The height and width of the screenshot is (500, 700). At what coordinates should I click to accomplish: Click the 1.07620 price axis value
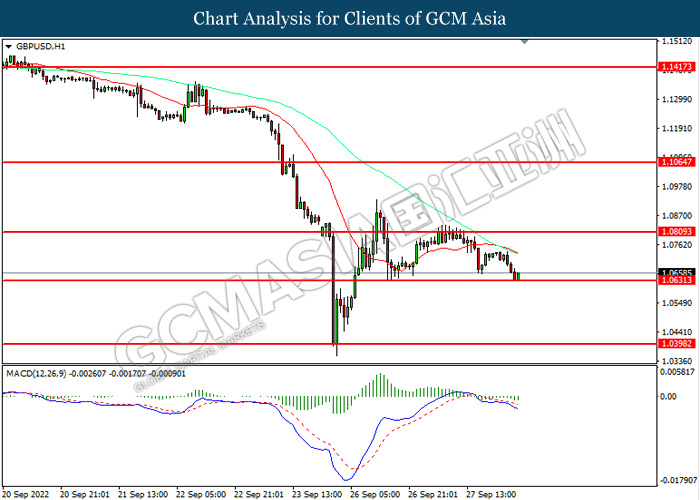click(x=677, y=245)
